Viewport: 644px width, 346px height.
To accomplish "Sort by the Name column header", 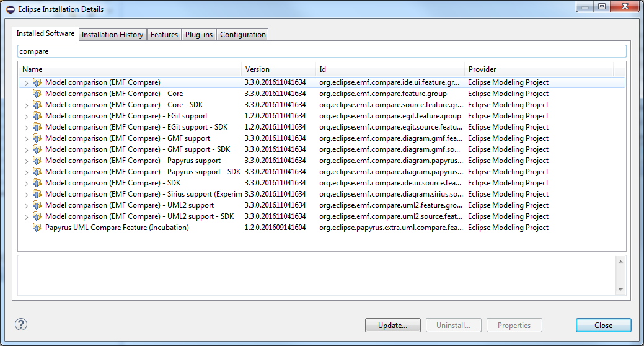I will pyautogui.click(x=130, y=69).
